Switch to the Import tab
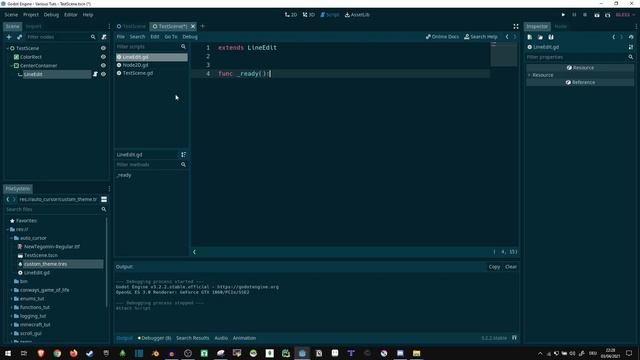The height and width of the screenshot is (360, 640). click(33, 27)
